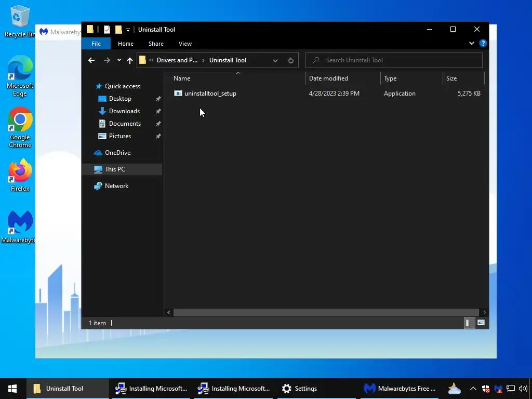
Task: Switch to second Installing Microsoft taskbar item
Action: (234, 389)
